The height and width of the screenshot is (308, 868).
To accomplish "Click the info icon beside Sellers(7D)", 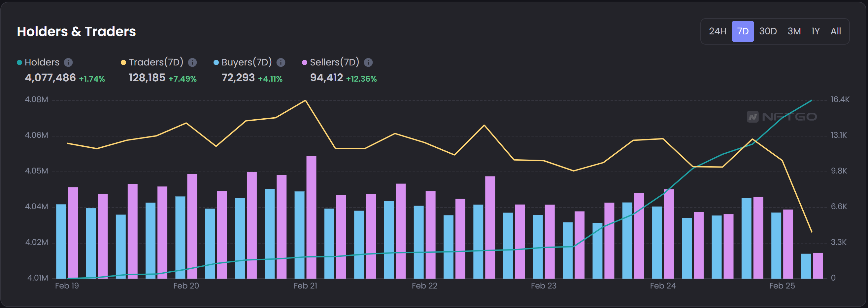I will (x=369, y=62).
